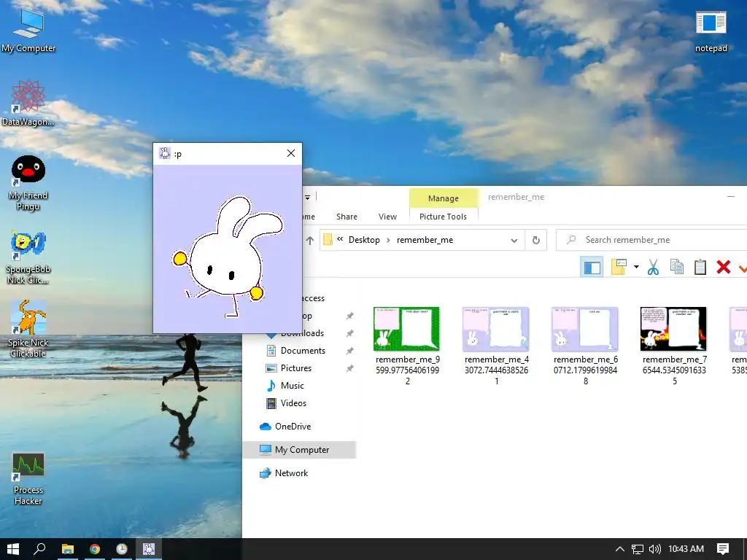
Task: Close the :p bunny window
Action: [291, 153]
